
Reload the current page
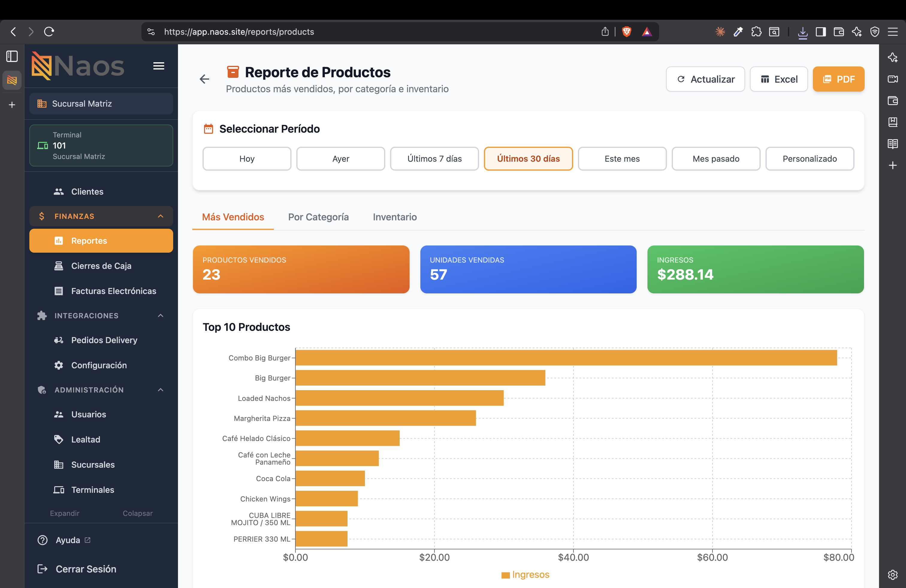(49, 31)
